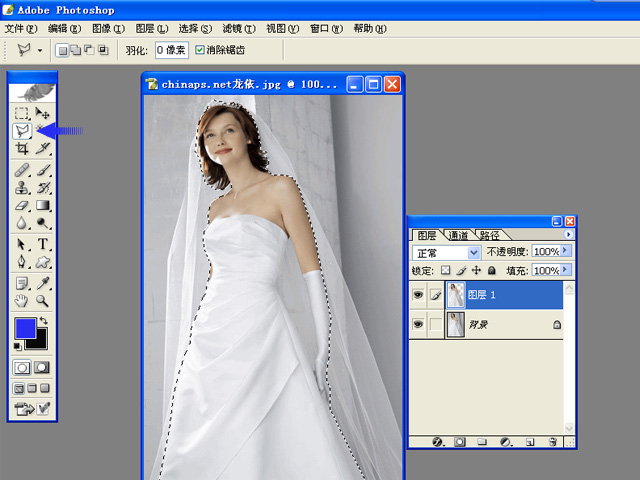Screen dimensions: 640x480
Task: Choose Subtract from Selection mode
Action: point(89,50)
